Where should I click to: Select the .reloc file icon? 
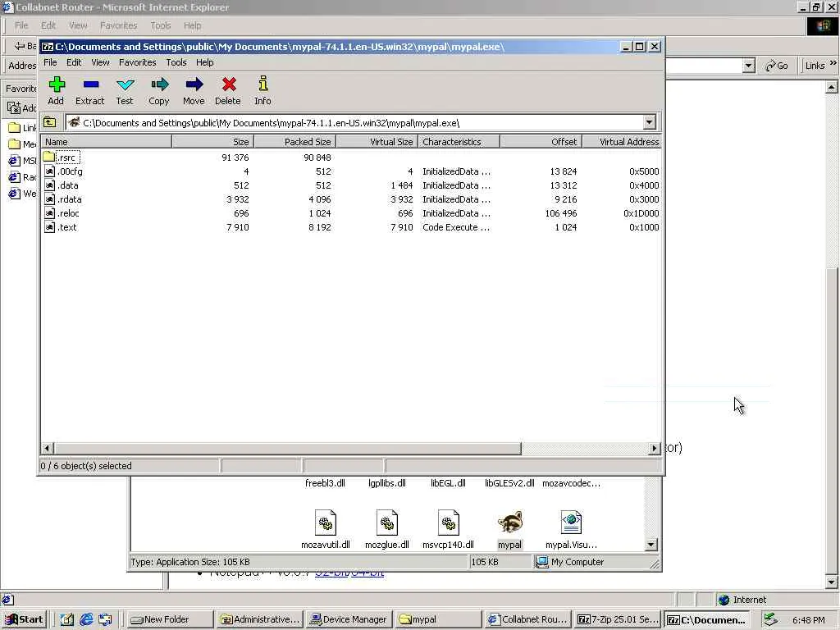coord(49,213)
